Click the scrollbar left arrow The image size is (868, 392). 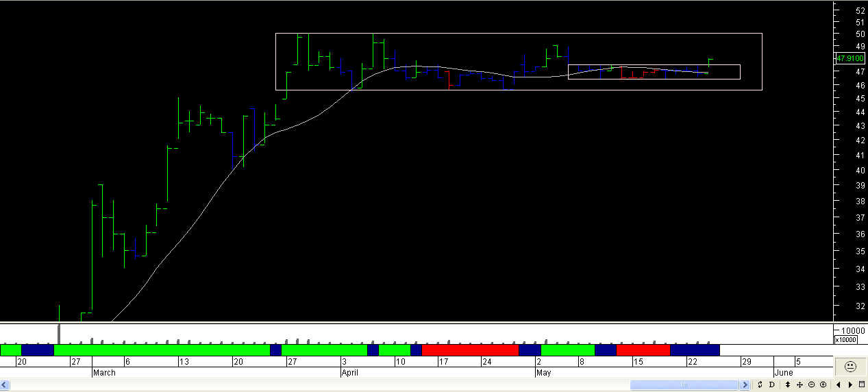pyautogui.click(x=4, y=384)
